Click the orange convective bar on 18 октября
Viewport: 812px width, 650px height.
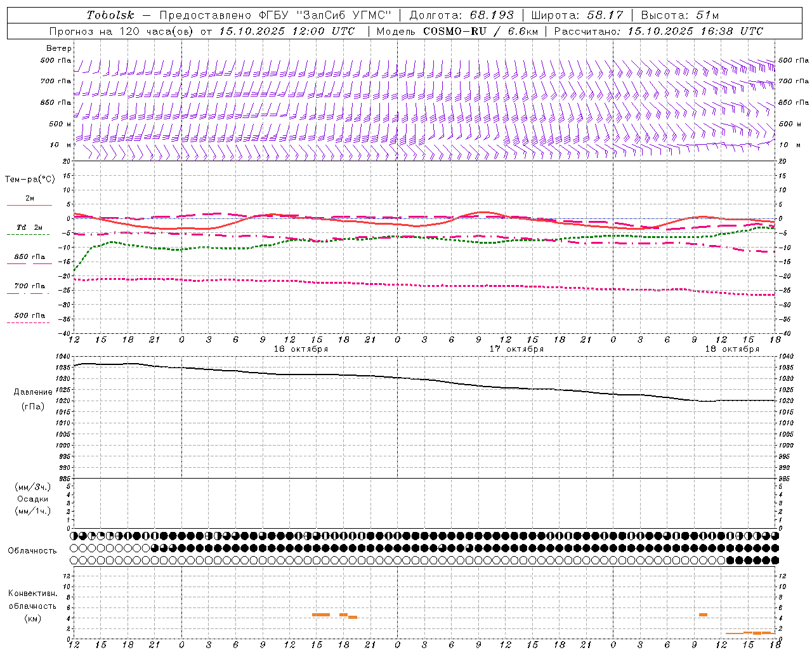click(x=703, y=614)
